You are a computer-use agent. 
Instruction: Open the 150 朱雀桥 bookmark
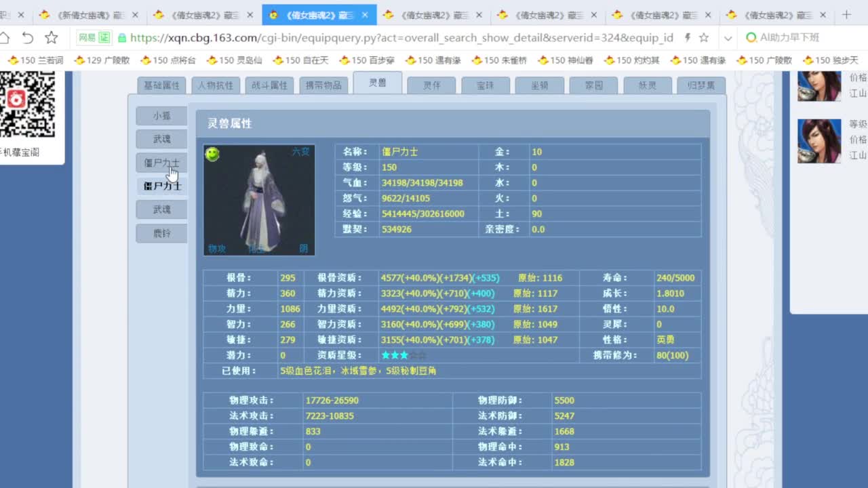(x=498, y=60)
